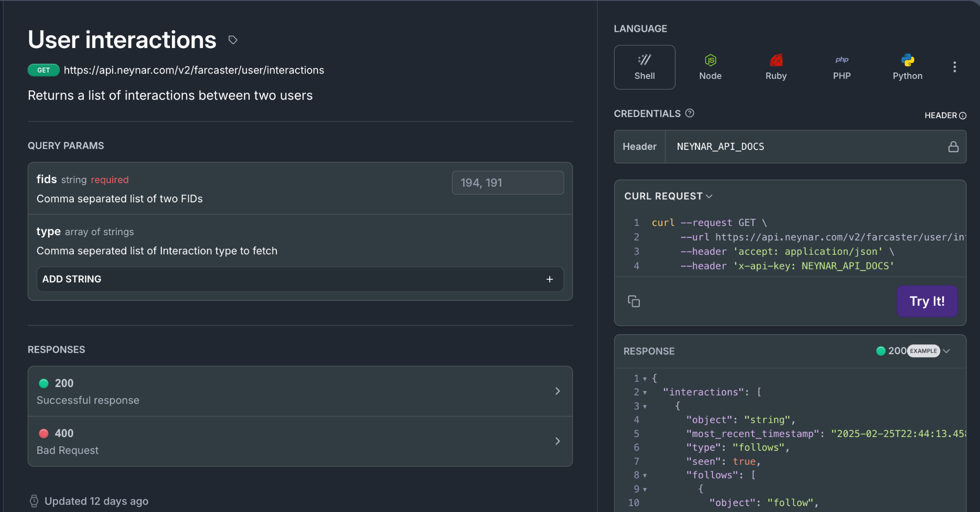Click the credentials help question mark icon
980x512 pixels.
click(x=689, y=113)
